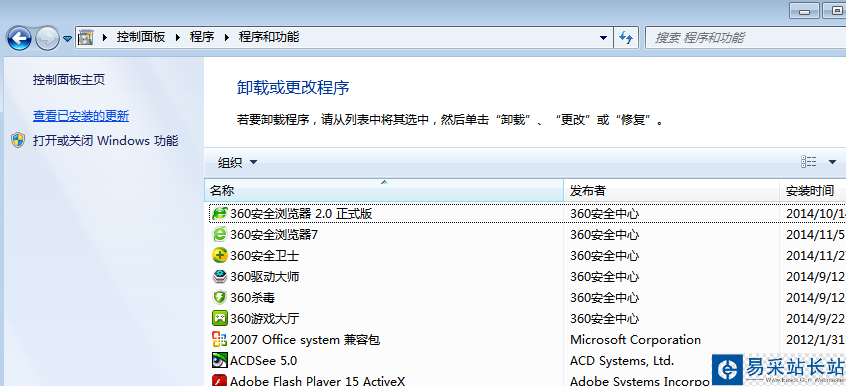Select row text 360安全浏览器7
The image size is (846, 386).
click(x=274, y=235)
